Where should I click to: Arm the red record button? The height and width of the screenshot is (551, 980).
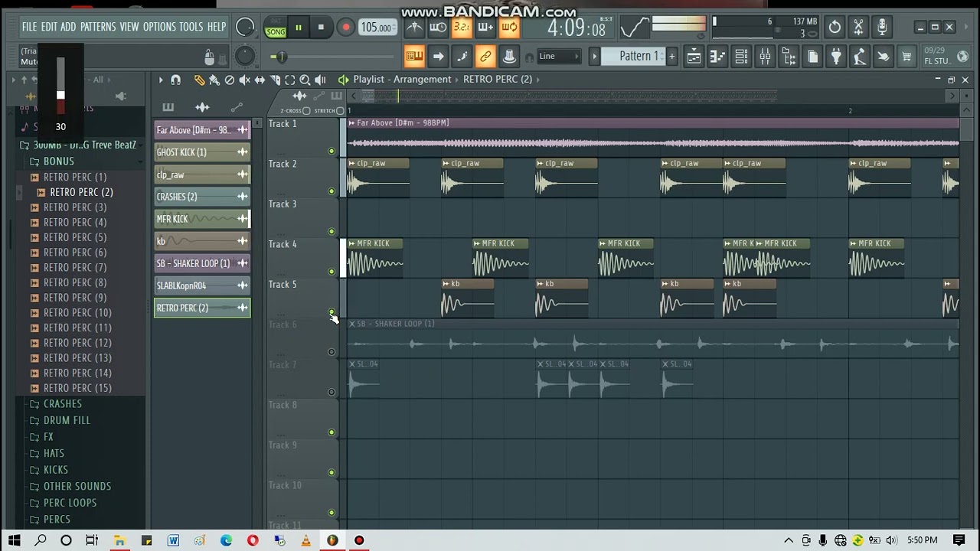[346, 28]
